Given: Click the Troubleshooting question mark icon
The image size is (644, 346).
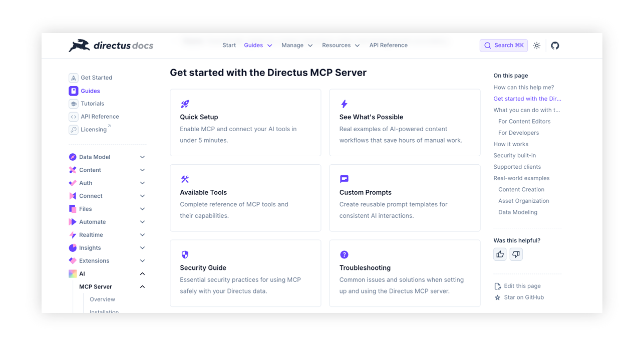Looking at the screenshot, I should (x=344, y=255).
